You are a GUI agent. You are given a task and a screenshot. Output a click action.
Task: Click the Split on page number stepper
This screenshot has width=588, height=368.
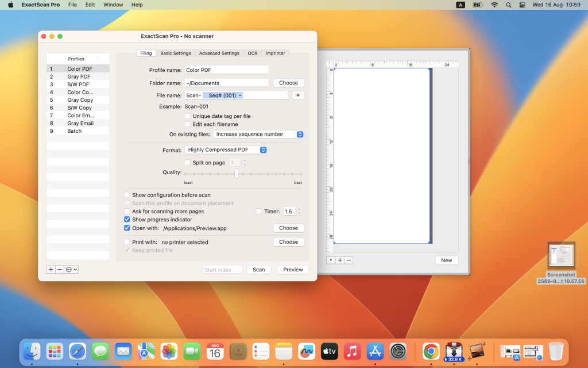245,163
